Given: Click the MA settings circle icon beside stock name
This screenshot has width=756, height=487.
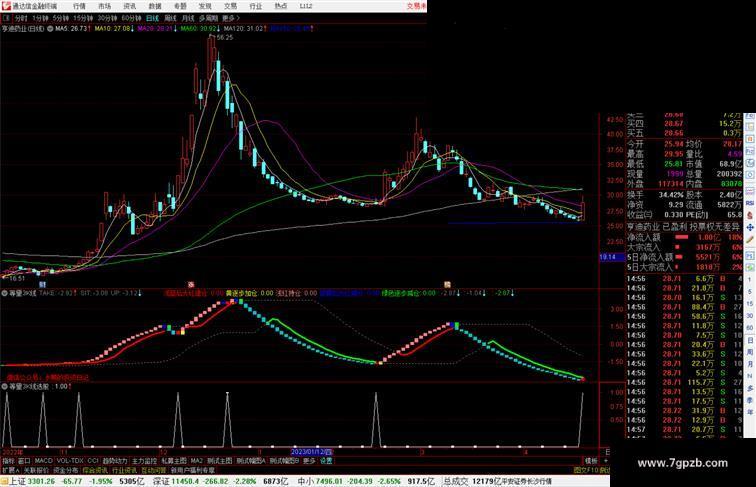Looking at the screenshot, I should pyautogui.click(x=50, y=29).
